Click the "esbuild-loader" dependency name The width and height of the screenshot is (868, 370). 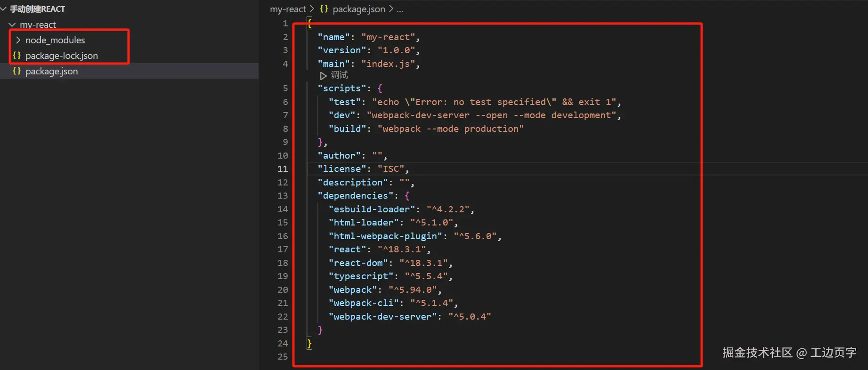click(372, 209)
